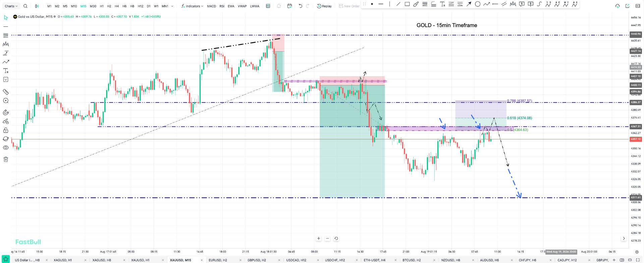Select the ellipse drawing tool

(478, 4)
